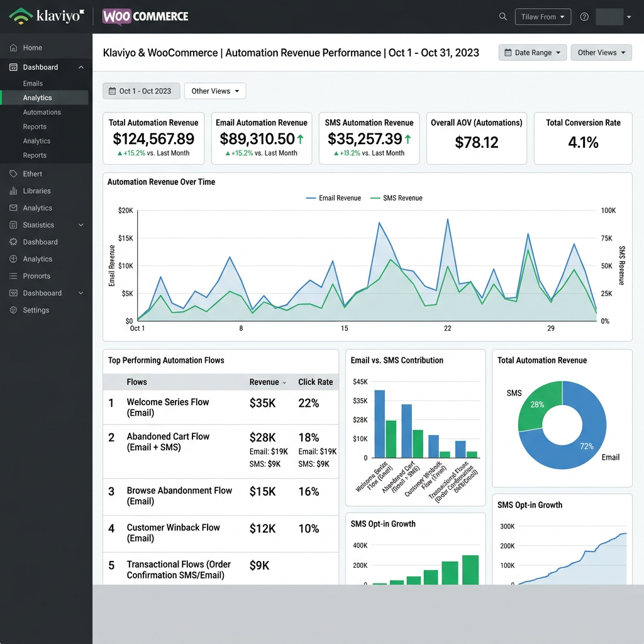Click the Home house icon
The width and height of the screenshot is (644, 644).
[x=13, y=48]
